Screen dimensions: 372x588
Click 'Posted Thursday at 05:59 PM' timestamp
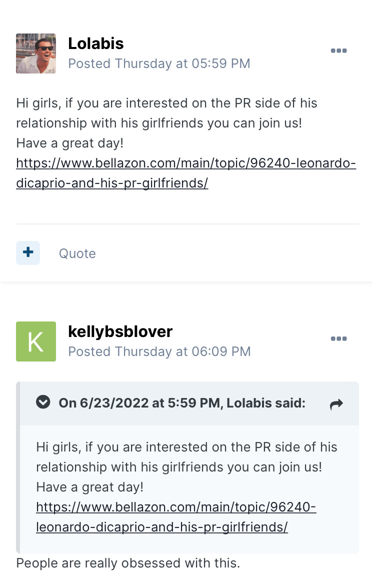[159, 63]
